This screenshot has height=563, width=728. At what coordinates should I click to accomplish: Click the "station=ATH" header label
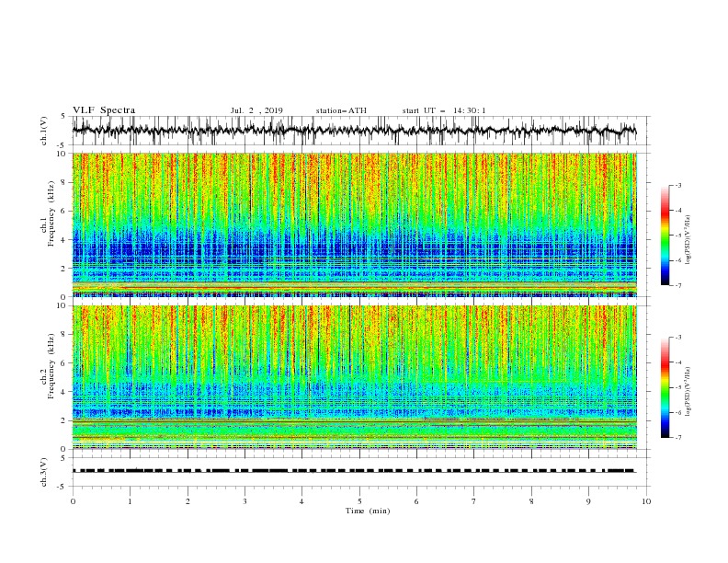point(341,110)
